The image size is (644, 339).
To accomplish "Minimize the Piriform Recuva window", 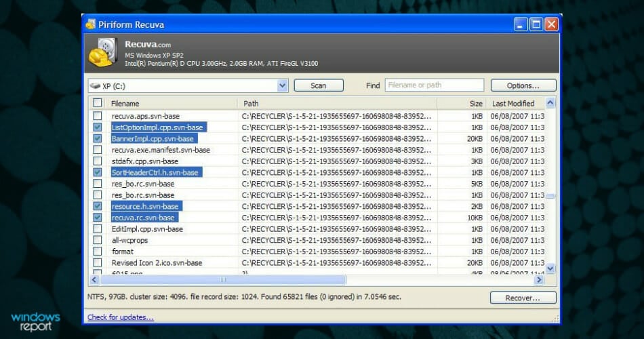I will pyautogui.click(x=521, y=24).
